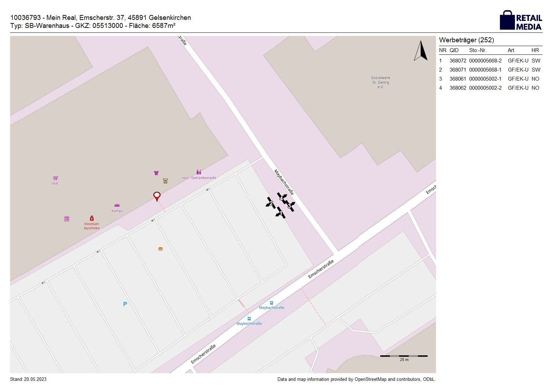Click the Kleeblatt Apotheke pharmacy icon
Viewport: 554px width, 392px height.
(x=92, y=218)
